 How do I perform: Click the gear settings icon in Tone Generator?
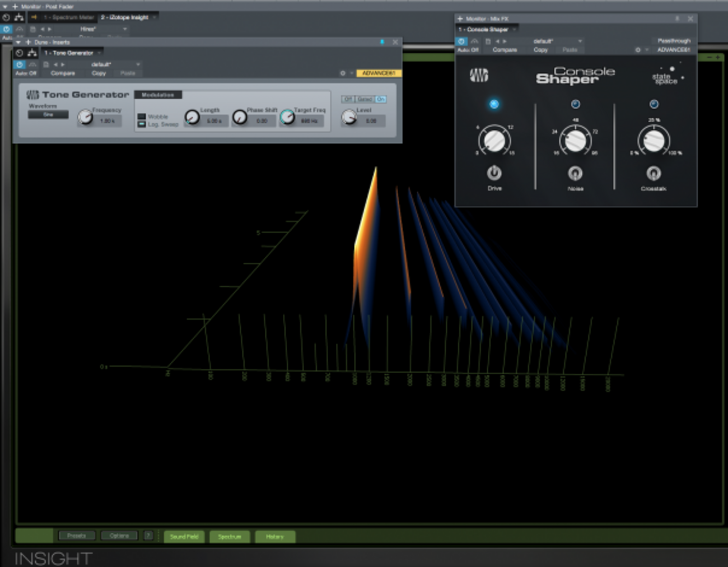point(343,73)
